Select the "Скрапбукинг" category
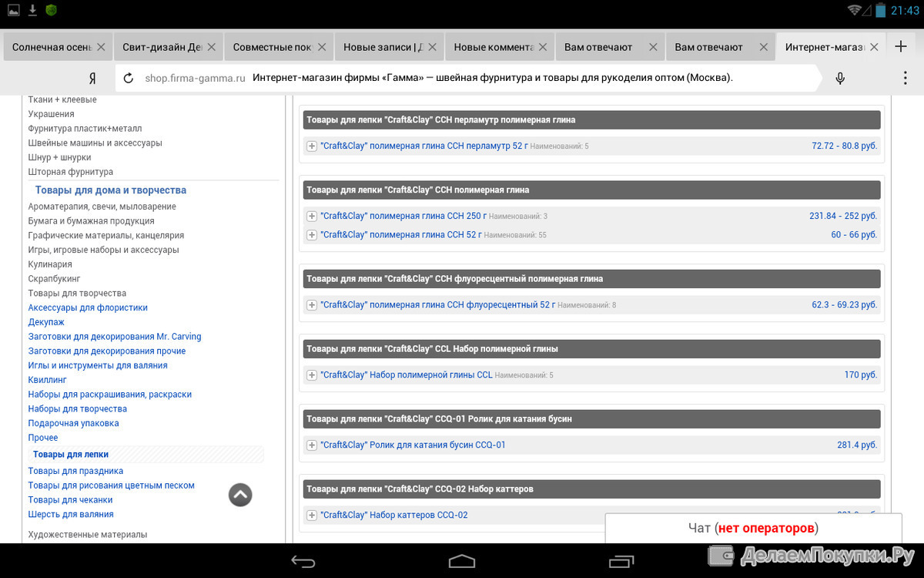 coord(55,278)
